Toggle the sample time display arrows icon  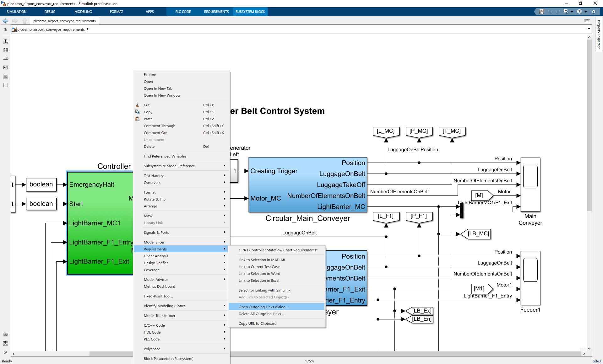(6, 59)
